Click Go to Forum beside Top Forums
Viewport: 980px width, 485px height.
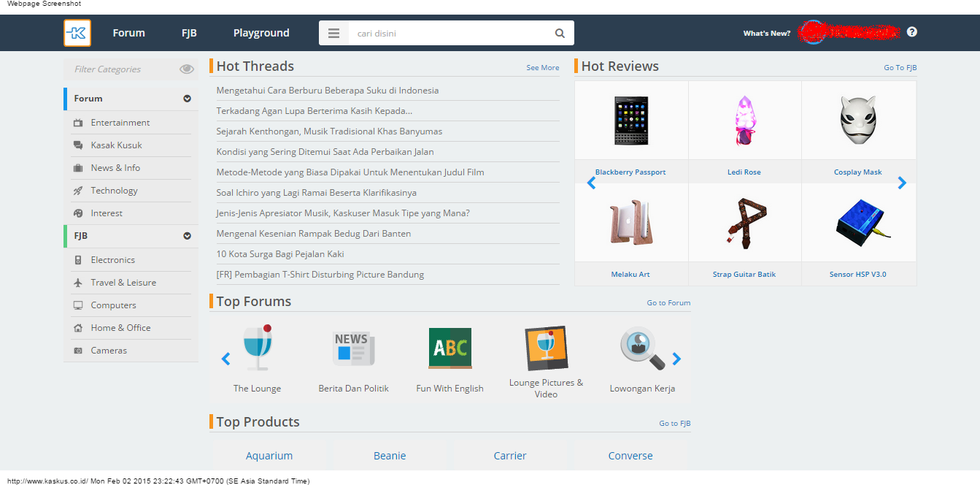pos(668,303)
